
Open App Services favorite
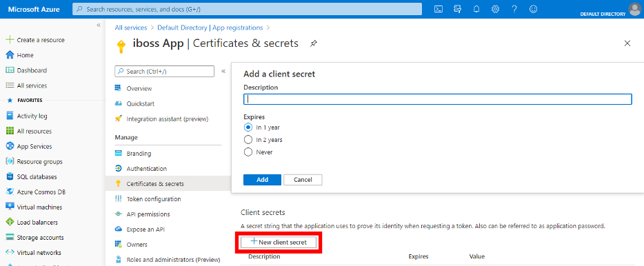click(x=29, y=146)
